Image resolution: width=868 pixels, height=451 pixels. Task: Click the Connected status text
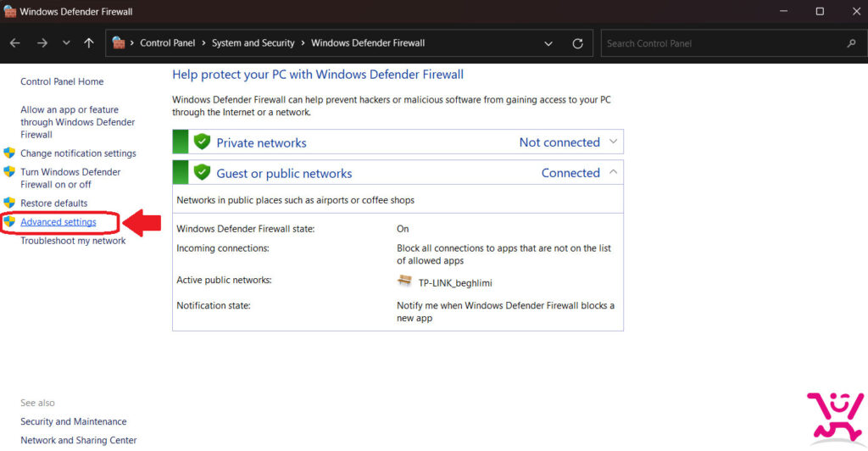pyautogui.click(x=570, y=173)
